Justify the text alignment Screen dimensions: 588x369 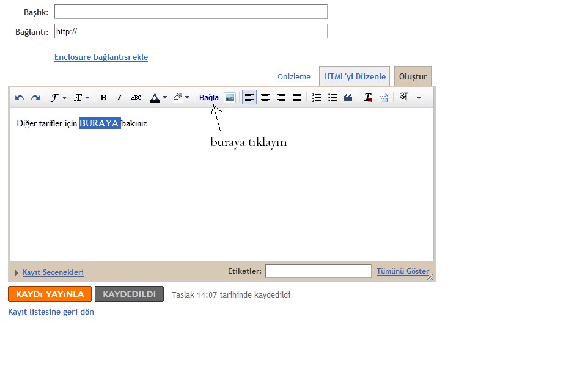pos(297,98)
